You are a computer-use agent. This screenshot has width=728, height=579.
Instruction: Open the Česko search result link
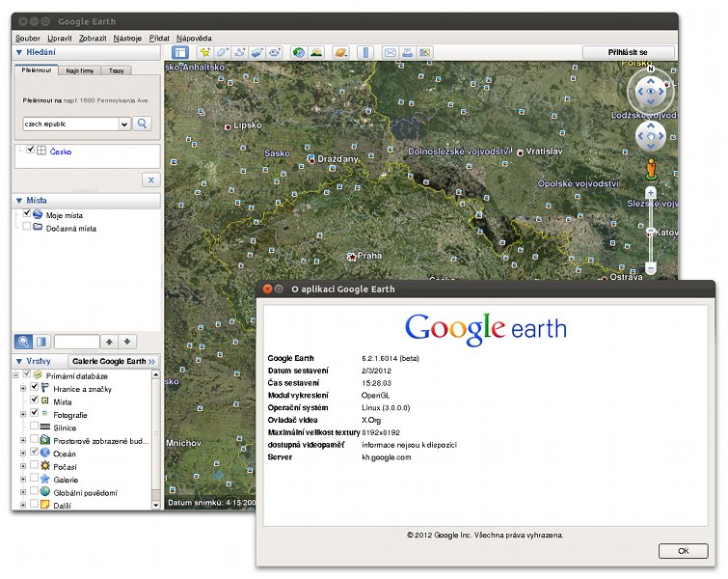coord(61,152)
